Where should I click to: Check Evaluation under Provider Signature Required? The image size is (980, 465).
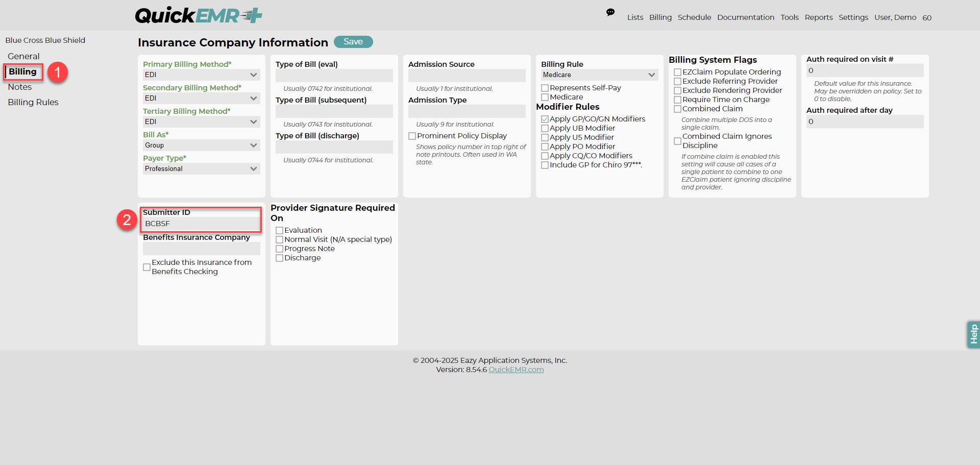click(280, 231)
